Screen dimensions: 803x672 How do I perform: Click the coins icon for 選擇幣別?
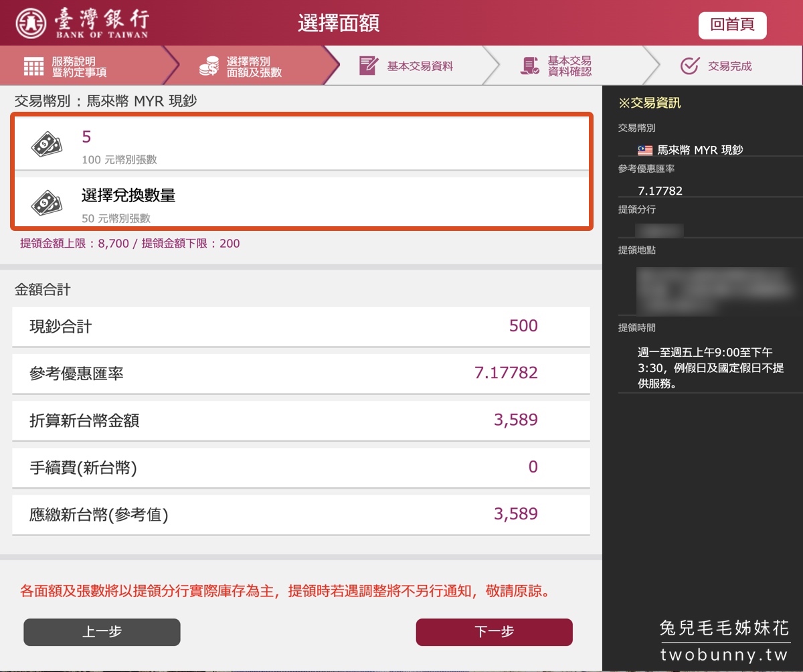point(209,66)
